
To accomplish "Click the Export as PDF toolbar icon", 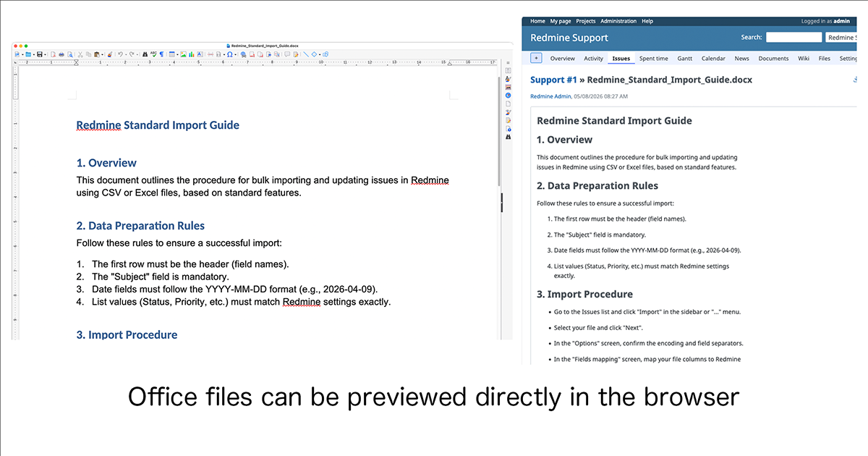I will tap(54, 54).
